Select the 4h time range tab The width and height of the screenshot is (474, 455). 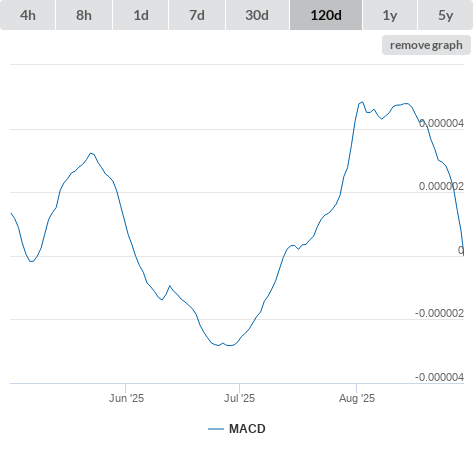tap(28, 15)
